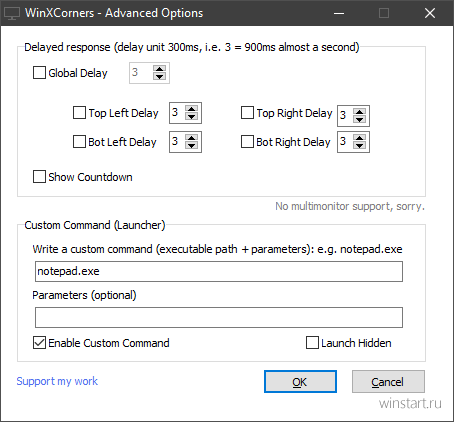Increase the Top Left Delay value

[192, 109]
